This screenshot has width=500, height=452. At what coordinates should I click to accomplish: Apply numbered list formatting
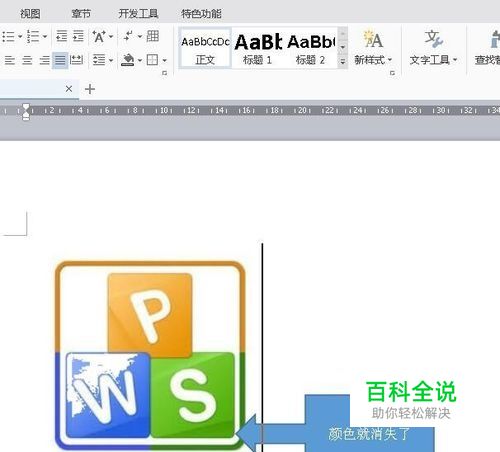tap(33, 36)
